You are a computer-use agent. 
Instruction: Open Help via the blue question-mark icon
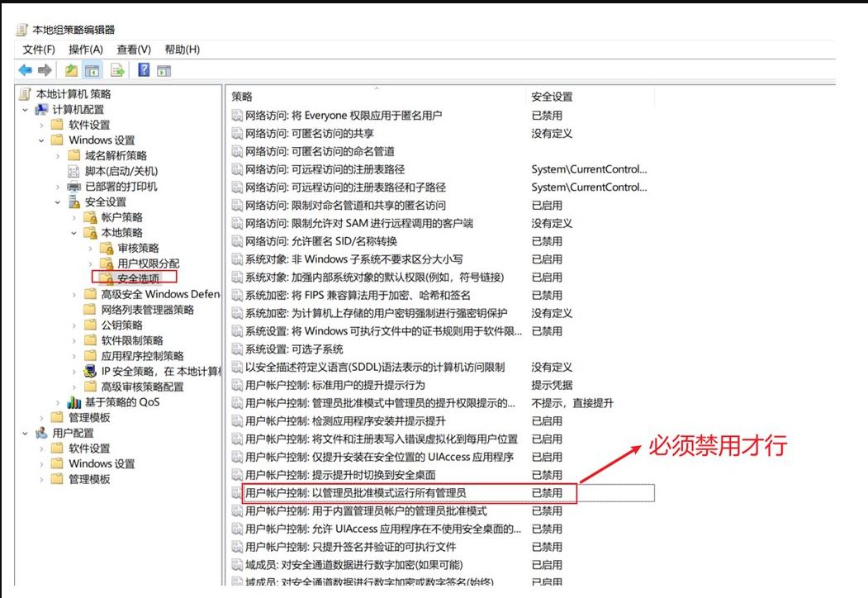144,70
